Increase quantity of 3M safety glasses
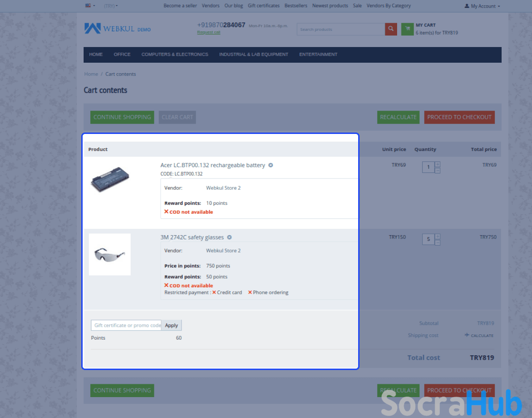This screenshot has width=532, height=418. pos(437,237)
